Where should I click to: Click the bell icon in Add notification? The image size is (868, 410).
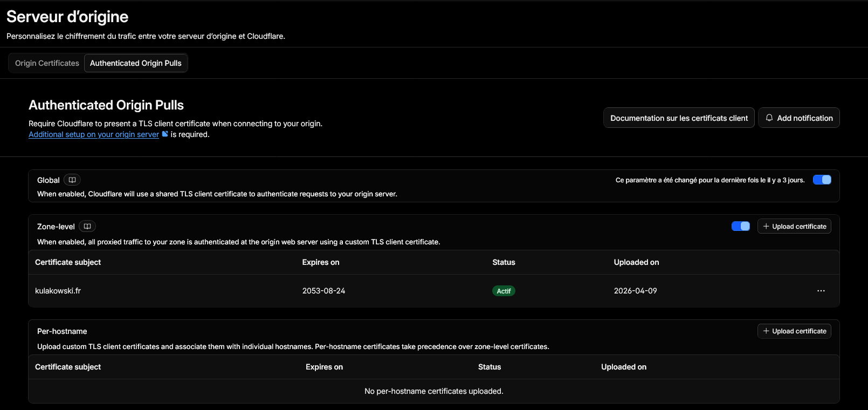[769, 118]
